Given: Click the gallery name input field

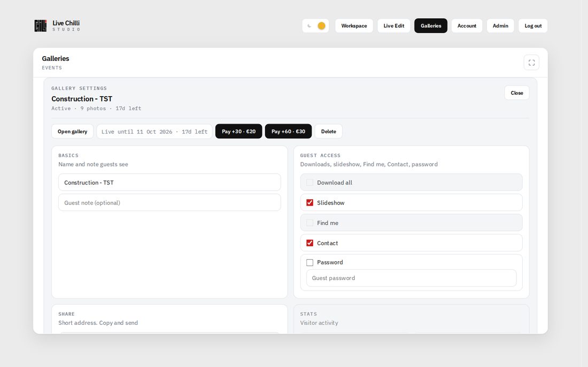Looking at the screenshot, I should 169,183.
